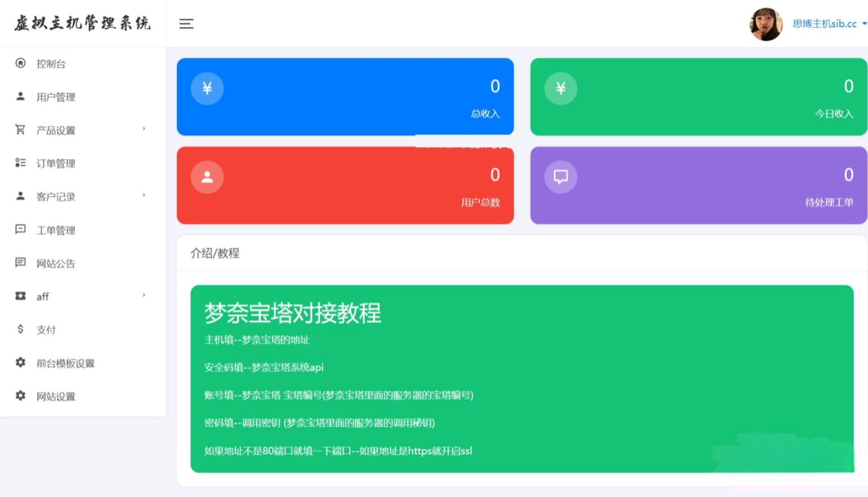Open the 工单管理 ticket icon
868x497 pixels.
coord(20,230)
